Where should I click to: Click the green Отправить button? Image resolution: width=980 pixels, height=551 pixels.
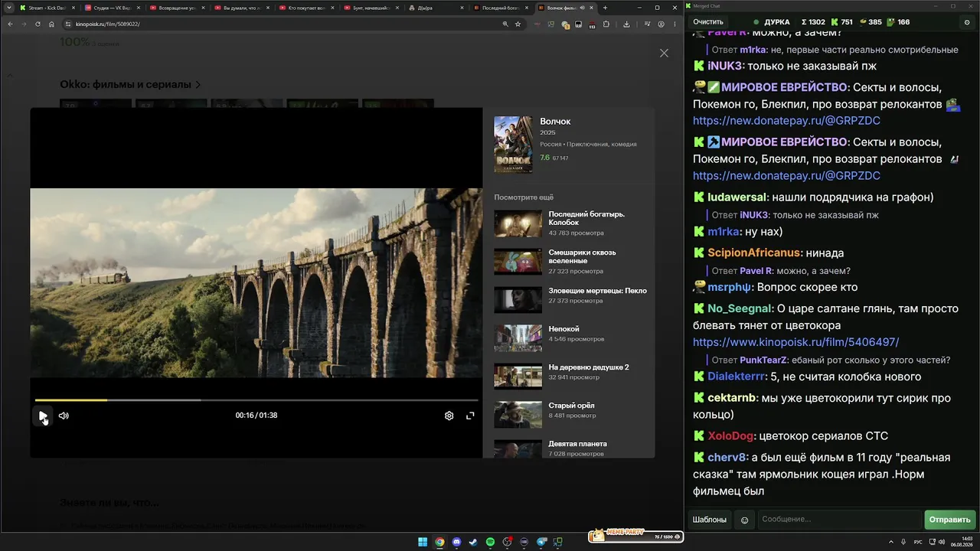[x=950, y=520]
